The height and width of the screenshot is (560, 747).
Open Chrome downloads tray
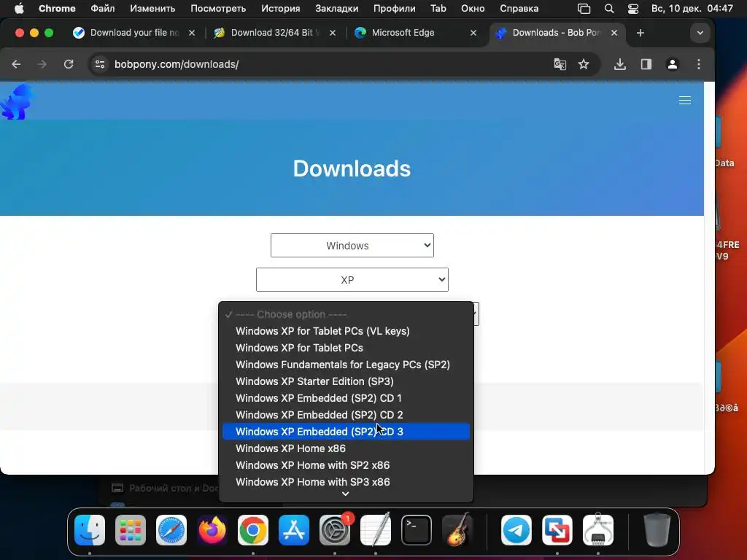click(x=620, y=64)
